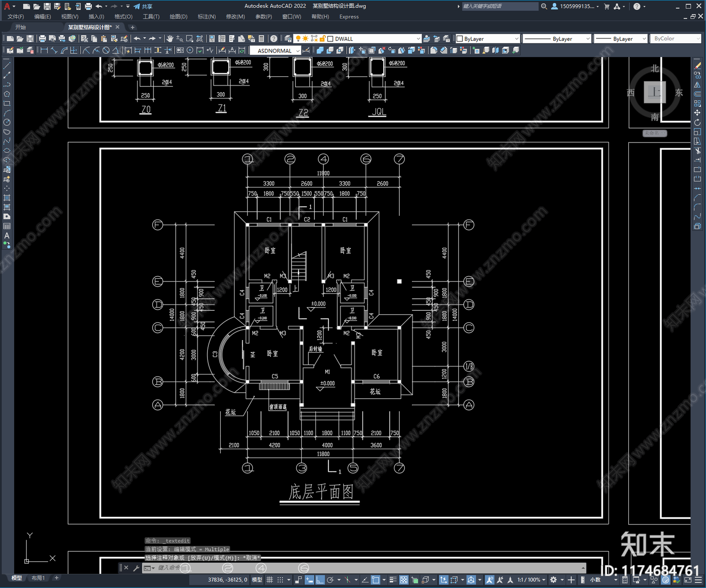Open the ByLayer color control dropdown
Screen dimensions: 706x588
point(516,39)
